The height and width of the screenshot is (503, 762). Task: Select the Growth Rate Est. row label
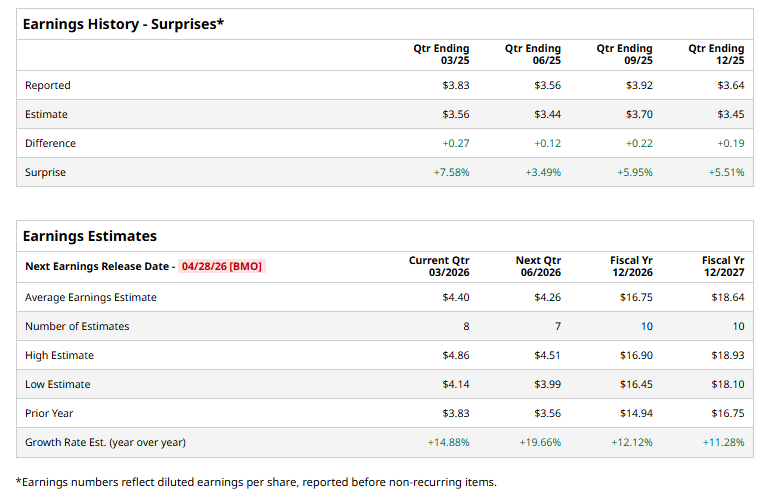tap(105, 442)
